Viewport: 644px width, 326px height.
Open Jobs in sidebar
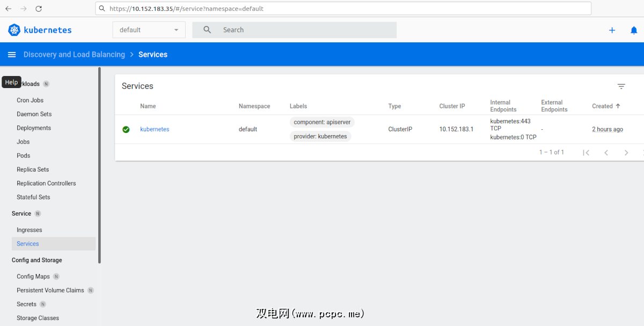[x=23, y=142]
